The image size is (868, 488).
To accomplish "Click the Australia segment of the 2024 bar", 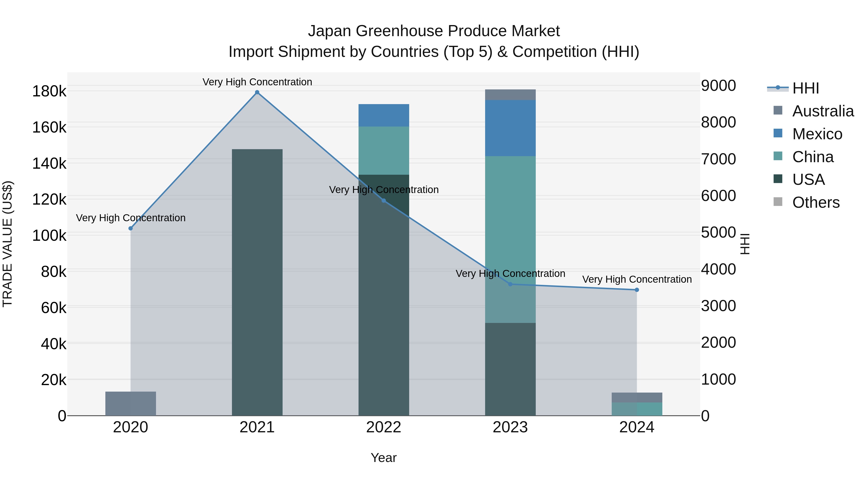I will point(637,397).
